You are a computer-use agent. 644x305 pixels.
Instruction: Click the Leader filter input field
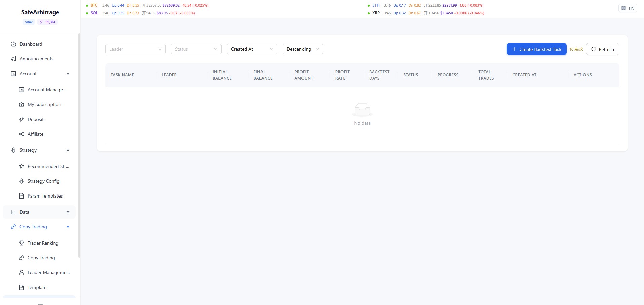pos(135,49)
